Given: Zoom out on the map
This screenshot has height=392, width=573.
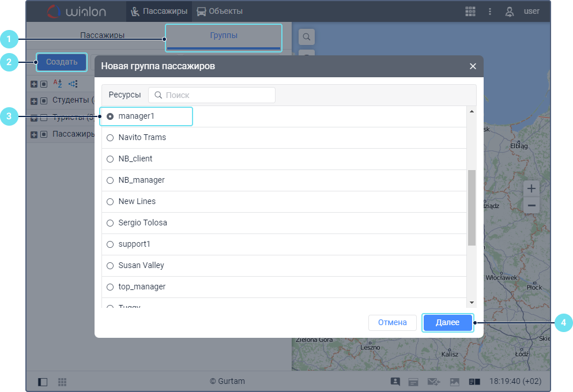Looking at the screenshot, I should (531, 206).
